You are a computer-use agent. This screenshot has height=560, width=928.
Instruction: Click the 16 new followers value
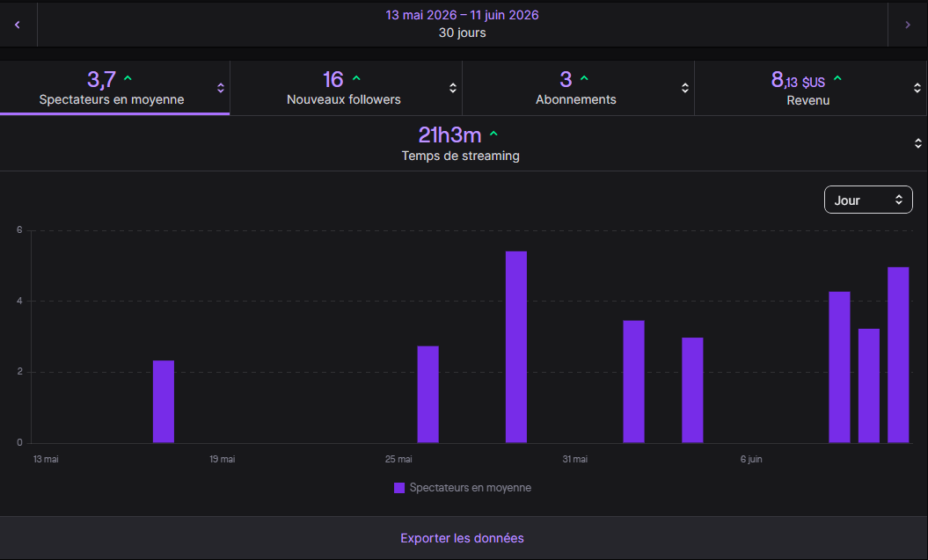tap(332, 79)
